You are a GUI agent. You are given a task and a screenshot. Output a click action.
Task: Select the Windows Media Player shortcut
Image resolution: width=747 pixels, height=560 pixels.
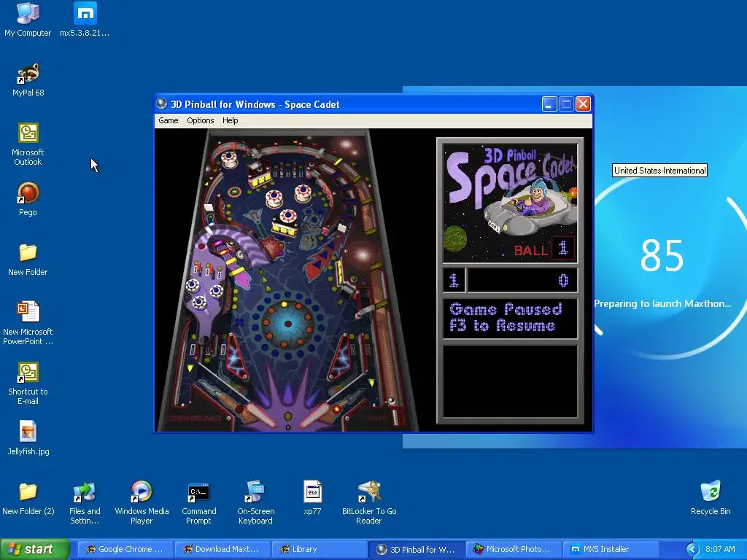[x=142, y=503]
